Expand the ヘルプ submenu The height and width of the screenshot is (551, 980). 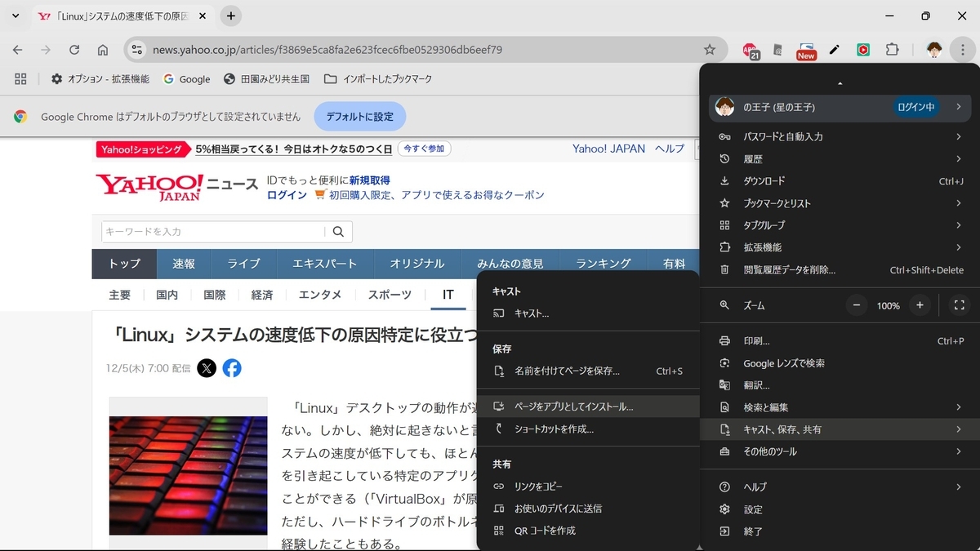tap(840, 487)
